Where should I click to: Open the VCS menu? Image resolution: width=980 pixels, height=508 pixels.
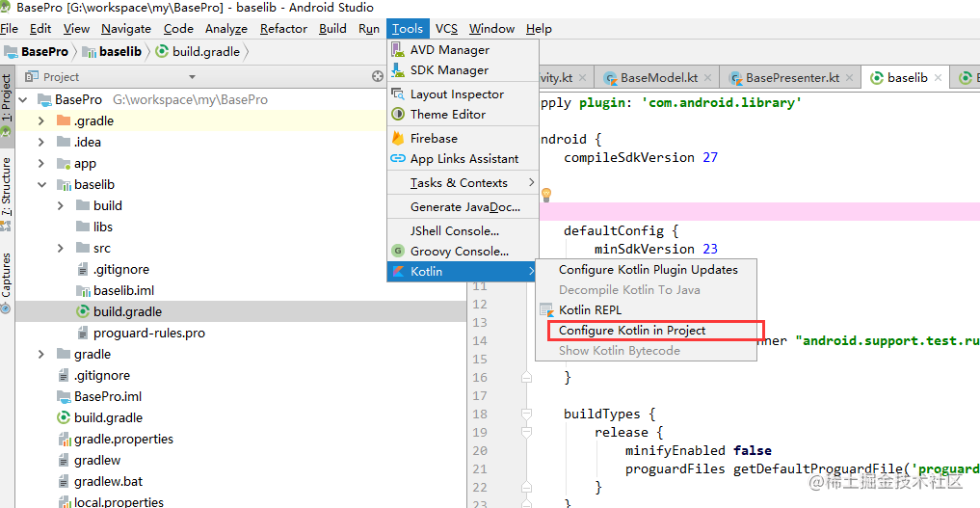tap(446, 29)
